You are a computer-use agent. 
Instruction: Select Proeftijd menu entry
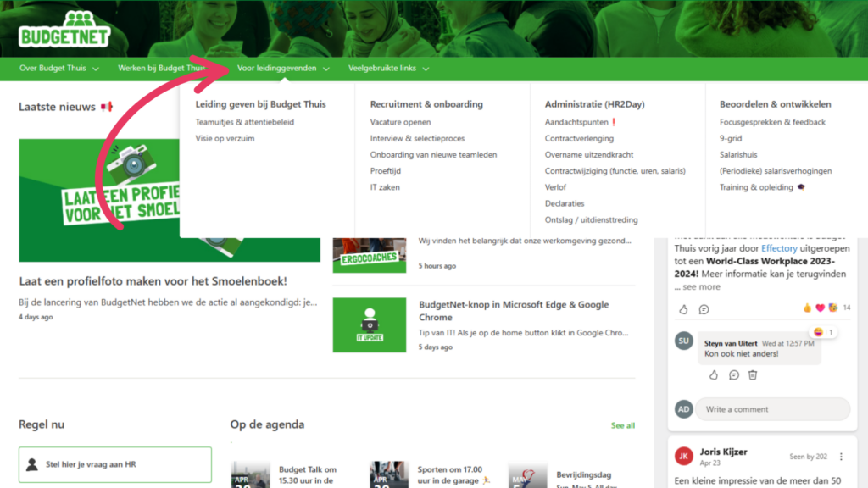(x=386, y=171)
